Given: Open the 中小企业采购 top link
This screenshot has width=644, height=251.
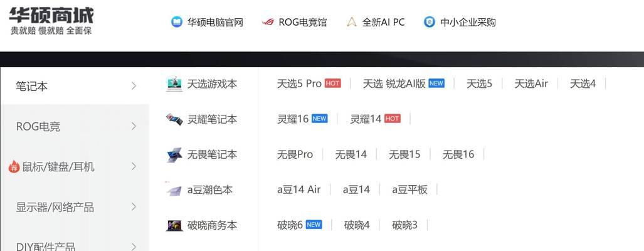Looking at the screenshot, I should (x=468, y=22).
